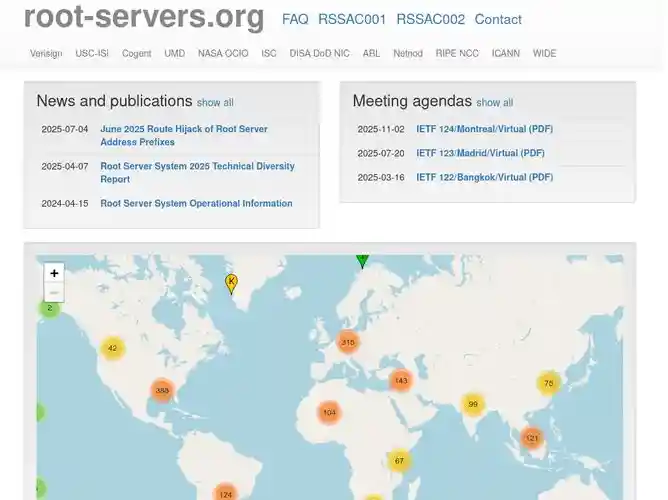Open the 104 cluster over West Africa
Image resolution: width=668 pixels, height=500 pixels.
tap(329, 412)
